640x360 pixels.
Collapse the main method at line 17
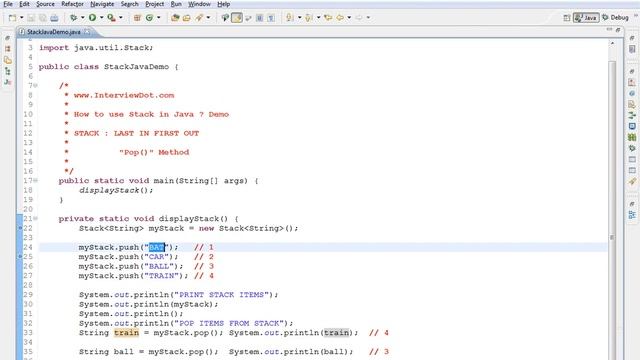36,180
